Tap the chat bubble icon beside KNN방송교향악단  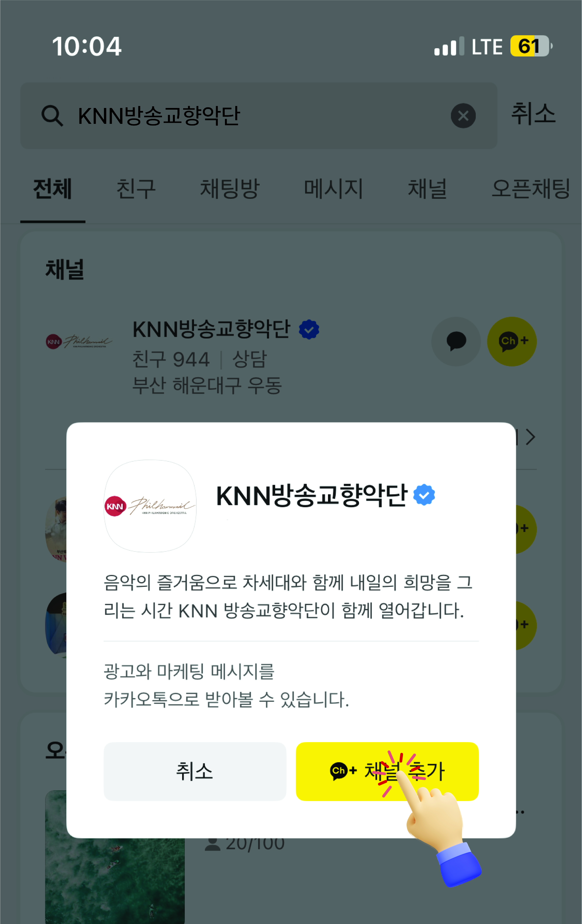click(x=456, y=341)
